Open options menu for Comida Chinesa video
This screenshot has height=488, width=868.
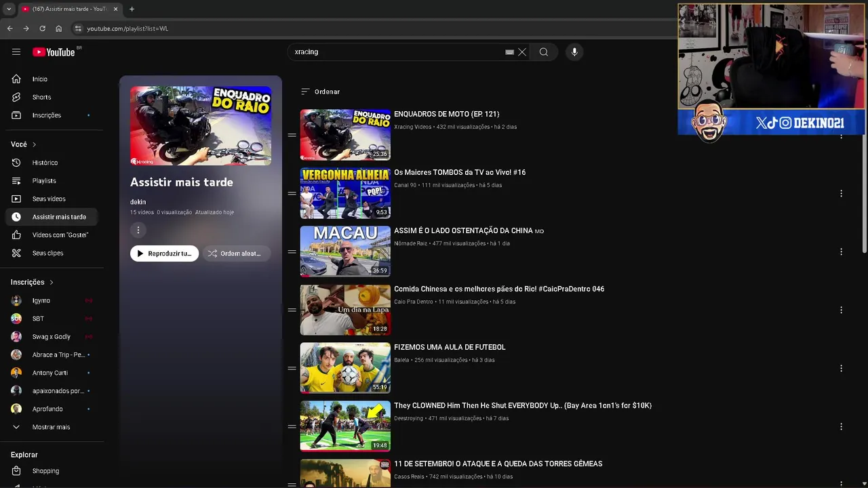click(841, 310)
